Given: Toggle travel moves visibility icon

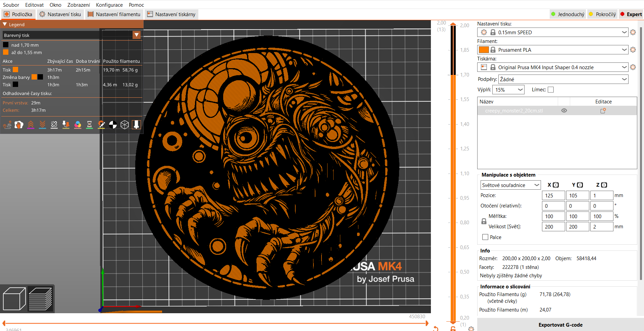Looking at the screenshot, I should pyautogui.click(x=7, y=125).
